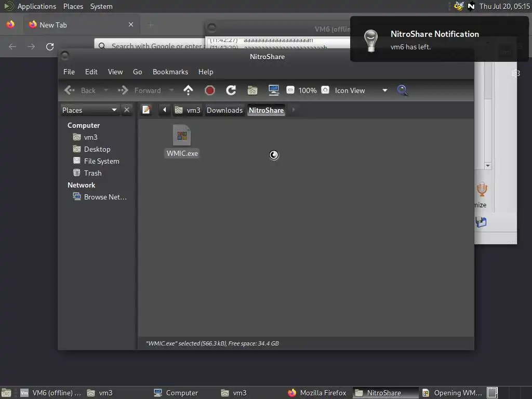Toggle text-based location bar pencil icon
This screenshot has width=532, height=399.
pos(146,110)
